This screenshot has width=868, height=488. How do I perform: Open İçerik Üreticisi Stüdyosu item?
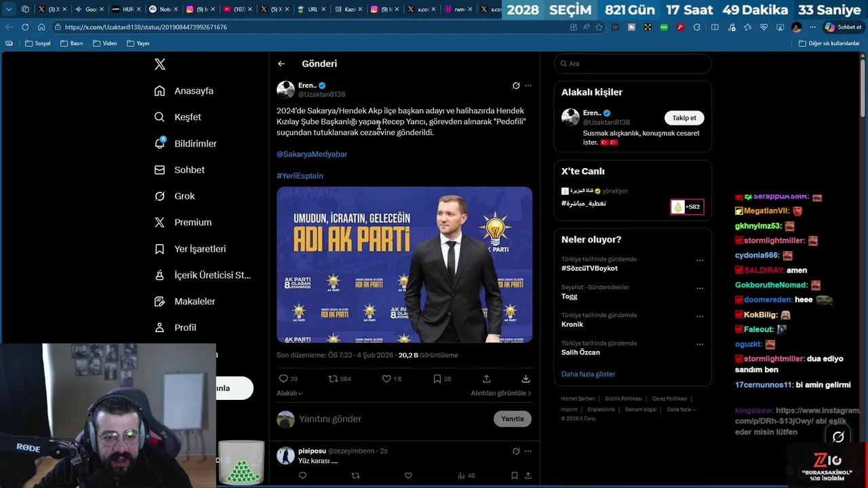click(202, 275)
